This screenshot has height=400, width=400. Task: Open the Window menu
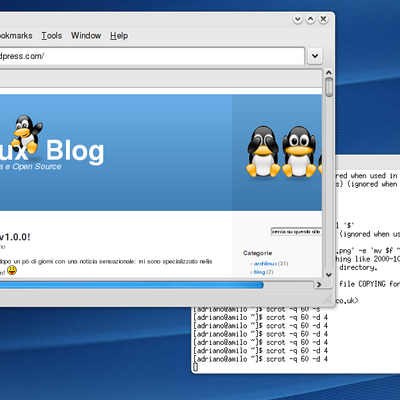pyautogui.click(x=86, y=36)
